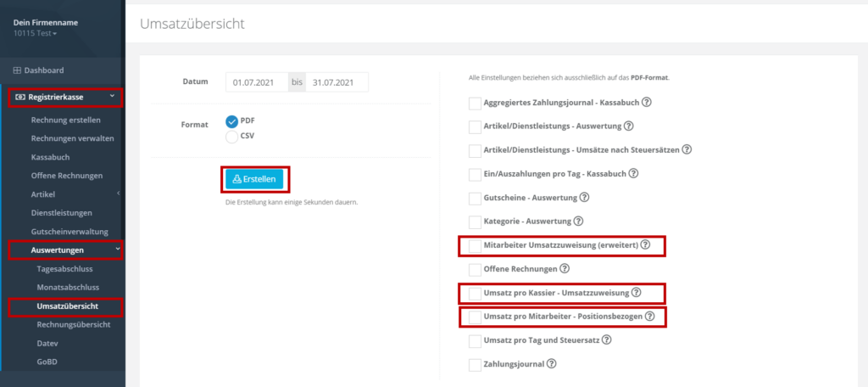Expand the Artikel submenu arrow
868x387 pixels.
point(118,193)
